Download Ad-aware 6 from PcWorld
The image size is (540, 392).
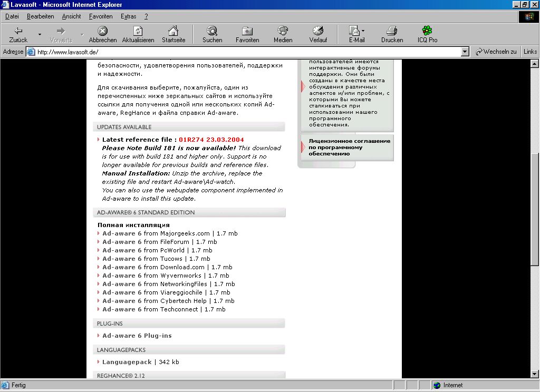[x=157, y=250]
